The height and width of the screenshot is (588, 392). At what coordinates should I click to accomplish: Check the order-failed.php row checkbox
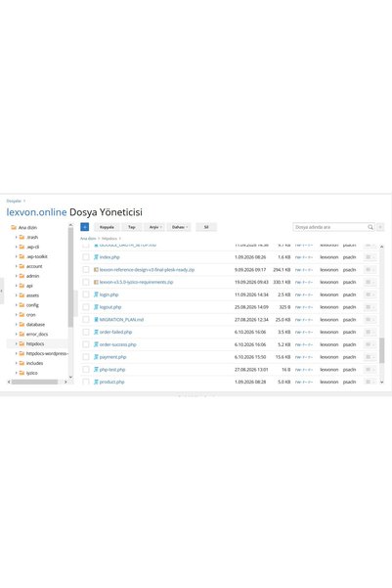tap(86, 332)
